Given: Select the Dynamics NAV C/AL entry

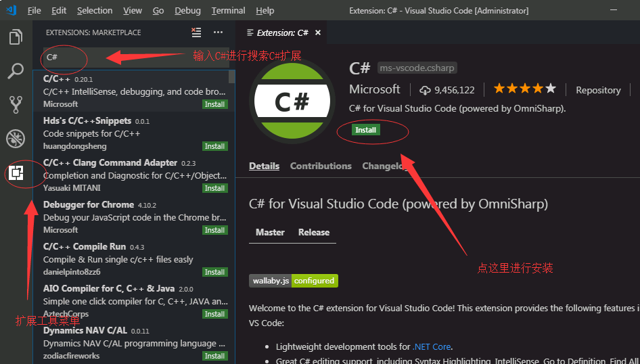Looking at the screenshot, I should [134, 343].
